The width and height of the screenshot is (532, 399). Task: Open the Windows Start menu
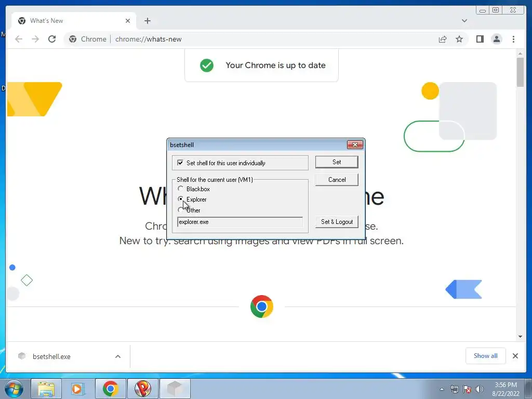(x=14, y=389)
